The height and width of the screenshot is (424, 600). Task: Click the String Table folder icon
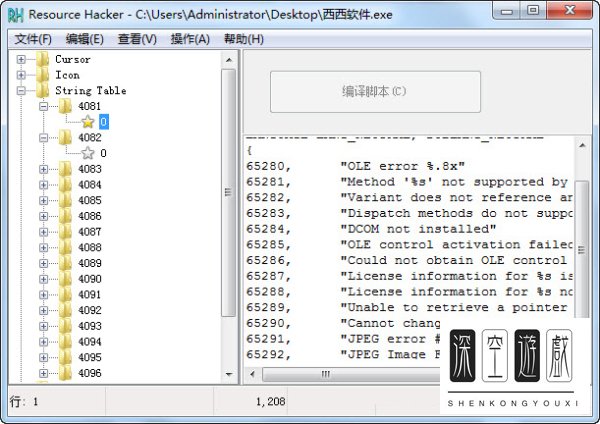tap(42, 91)
